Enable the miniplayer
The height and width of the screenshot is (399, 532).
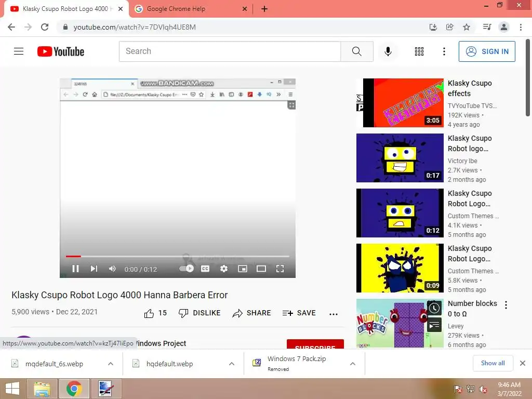click(243, 269)
